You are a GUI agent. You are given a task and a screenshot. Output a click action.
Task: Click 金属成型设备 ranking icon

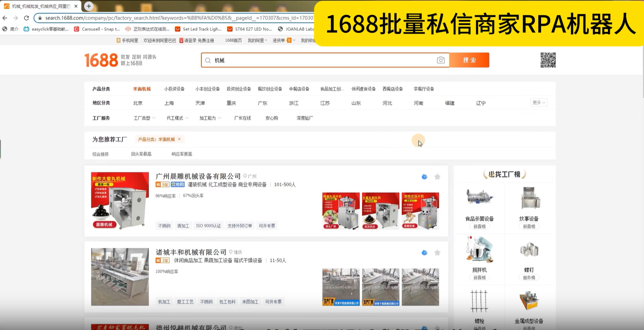click(529, 301)
